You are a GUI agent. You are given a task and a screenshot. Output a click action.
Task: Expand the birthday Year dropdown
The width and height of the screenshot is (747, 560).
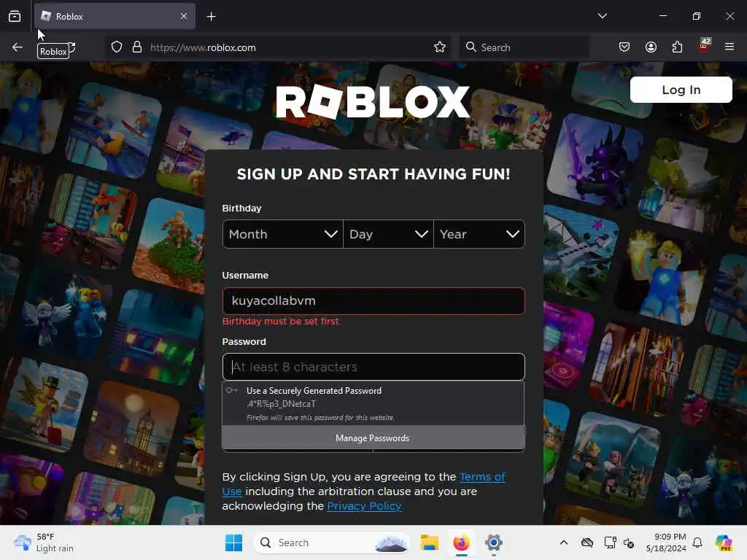pyautogui.click(x=479, y=234)
